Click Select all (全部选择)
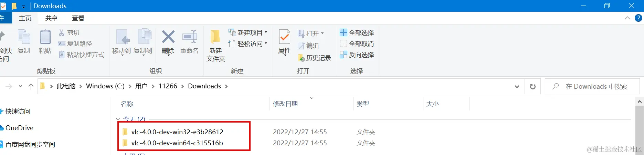The image size is (644, 155). 357,32
